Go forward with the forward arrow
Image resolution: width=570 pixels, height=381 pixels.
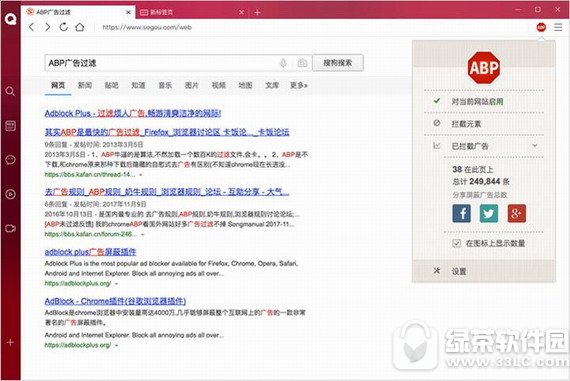point(48,27)
